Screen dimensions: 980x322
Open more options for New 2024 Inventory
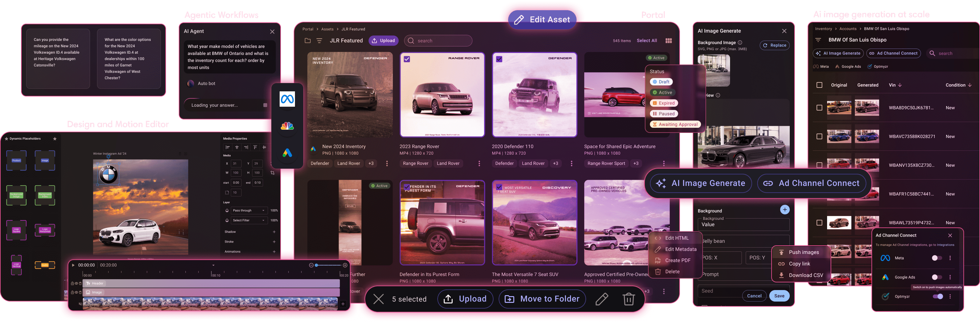(387, 163)
